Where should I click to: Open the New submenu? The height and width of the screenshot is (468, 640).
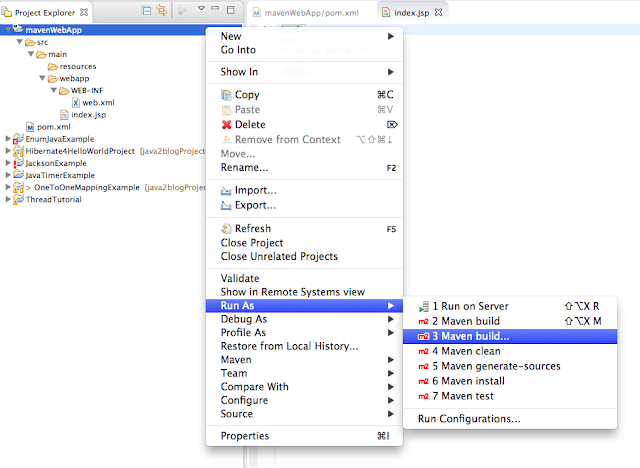point(304,36)
